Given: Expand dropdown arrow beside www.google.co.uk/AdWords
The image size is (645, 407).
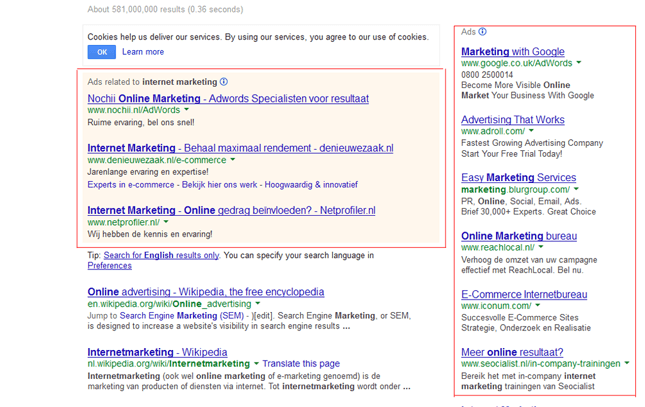Looking at the screenshot, I should click(x=579, y=63).
